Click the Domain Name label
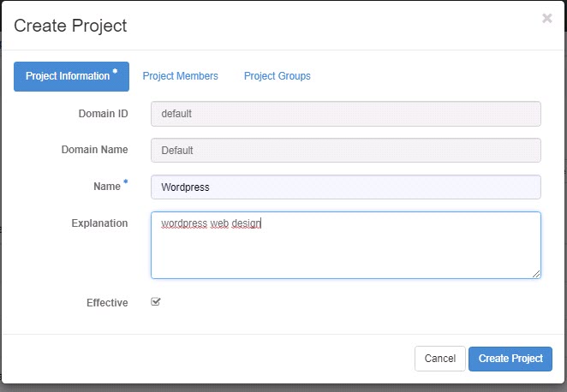 point(94,150)
